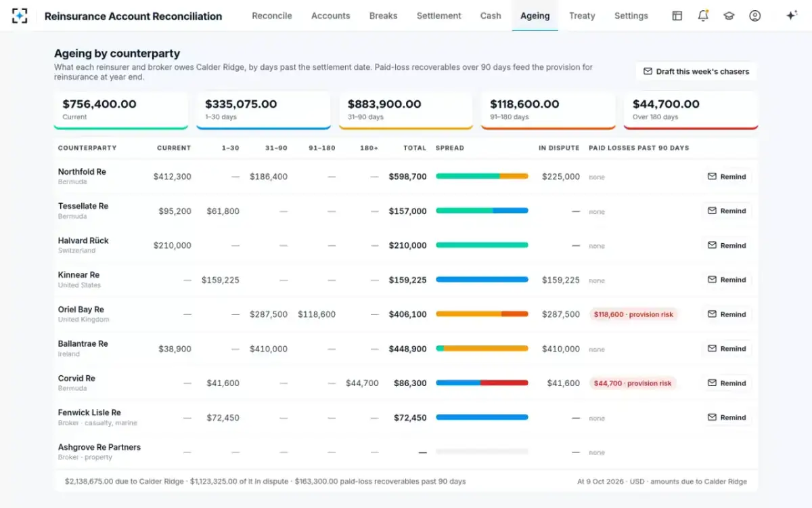
Task: Click Fenwick Lisle Re total $72,450
Action: click(x=410, y=418)
